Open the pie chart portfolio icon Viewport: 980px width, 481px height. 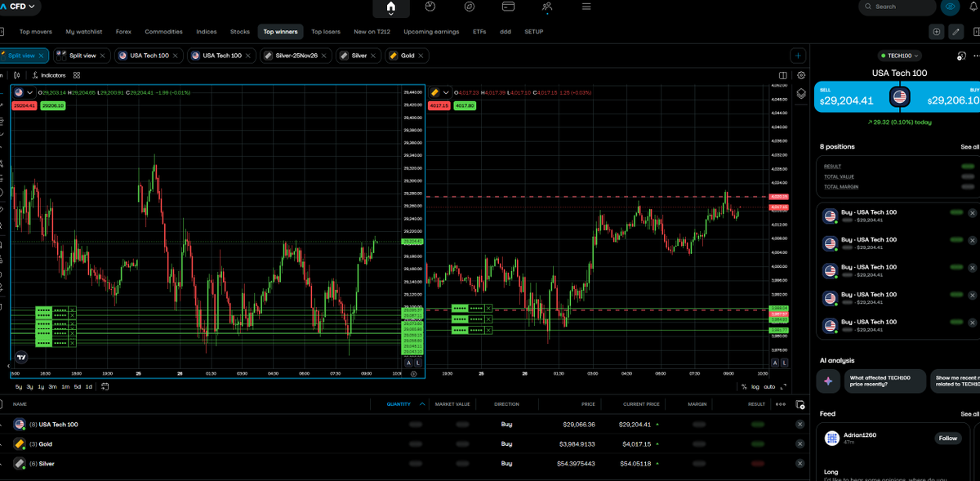(x=430, y=7)
